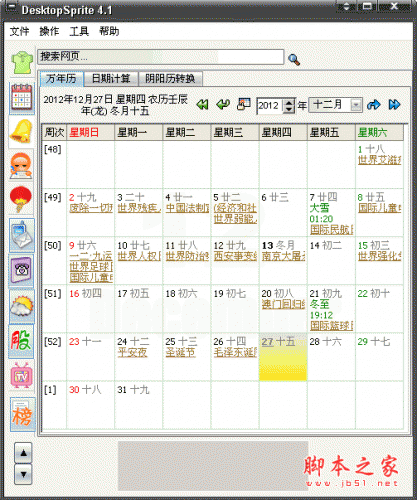Open the purple telephone book icon
This screenshot has width=417, height=500.
coord(22,270)
